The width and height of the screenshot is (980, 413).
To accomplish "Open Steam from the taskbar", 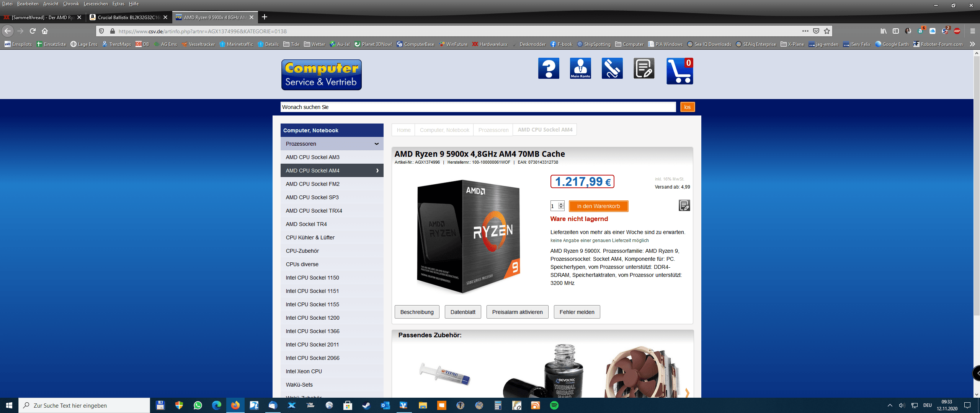I will [x=367, y=405].
